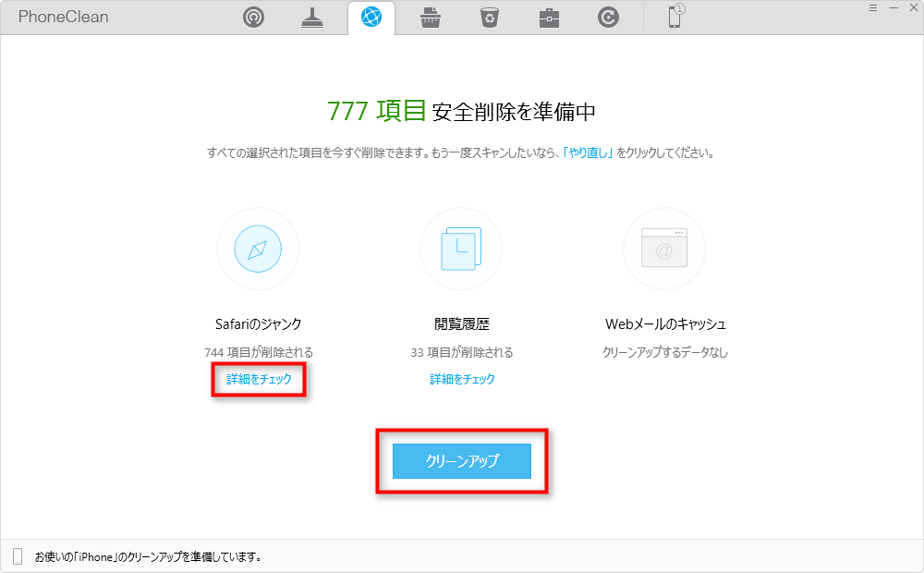This screenshot has height=573, width=924.
Task: Click 詳細をチェック under 閲覧履歴
Action: [462, 379]
